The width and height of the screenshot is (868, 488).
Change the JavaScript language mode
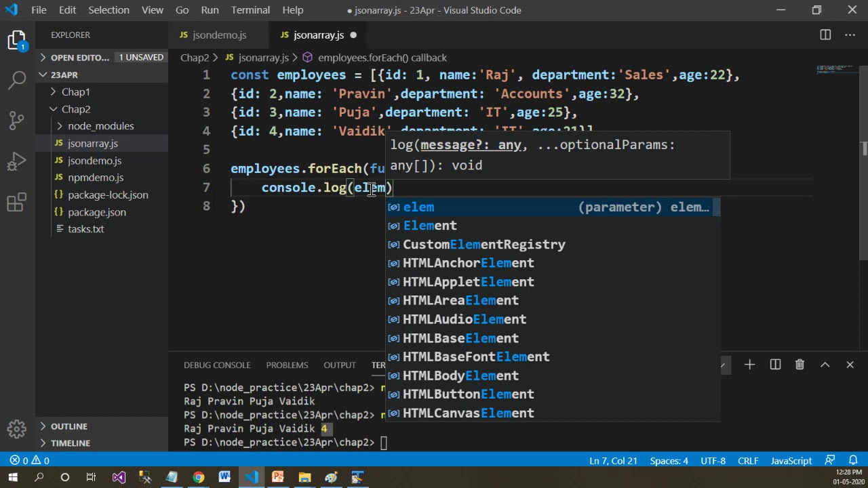pyautogui.click(x=791, y=461)
